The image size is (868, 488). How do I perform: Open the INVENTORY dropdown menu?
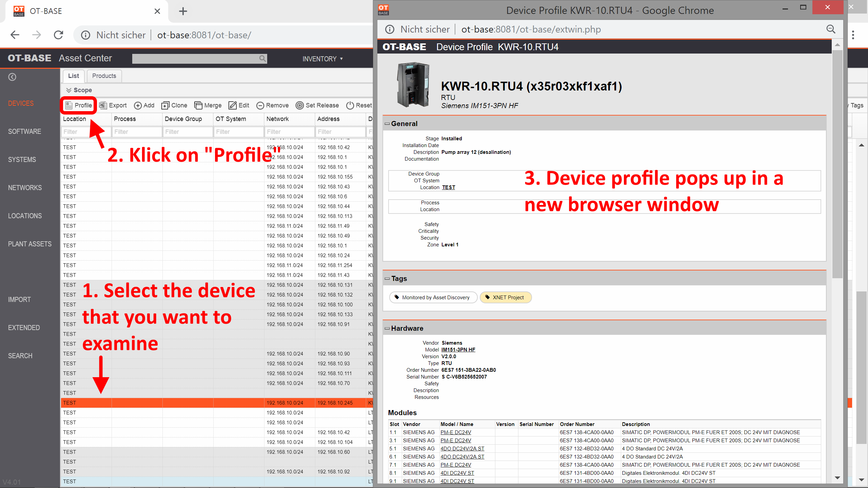322,59
